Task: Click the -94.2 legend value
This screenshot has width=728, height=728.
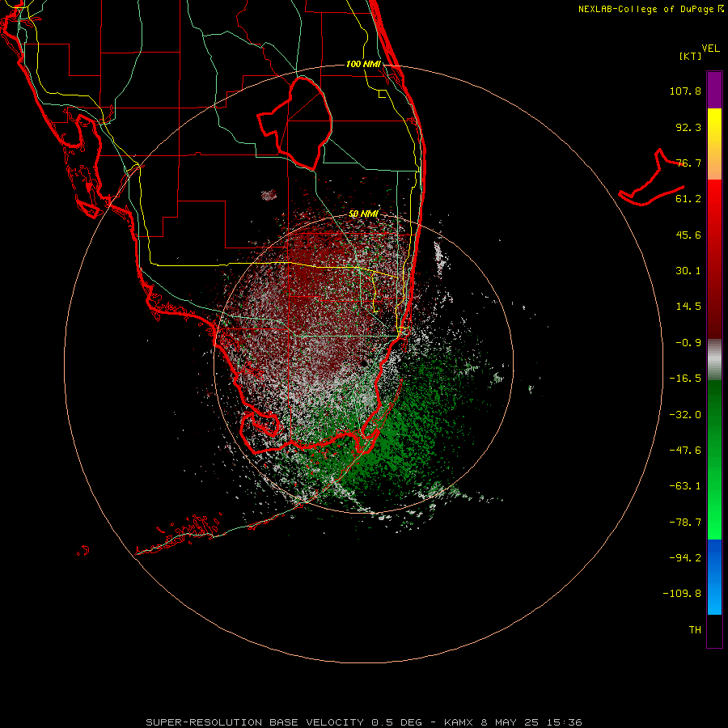Action: 685,558
